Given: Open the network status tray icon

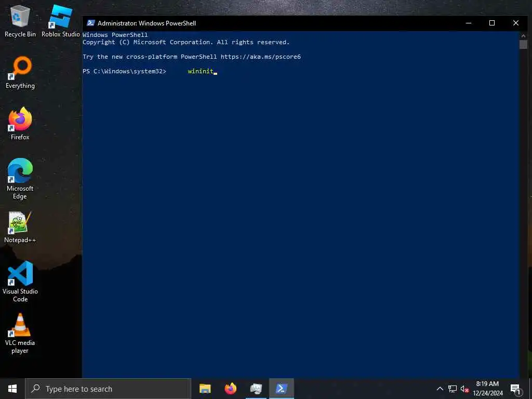Looking at the screenshot, I should (x=453, y=389).
